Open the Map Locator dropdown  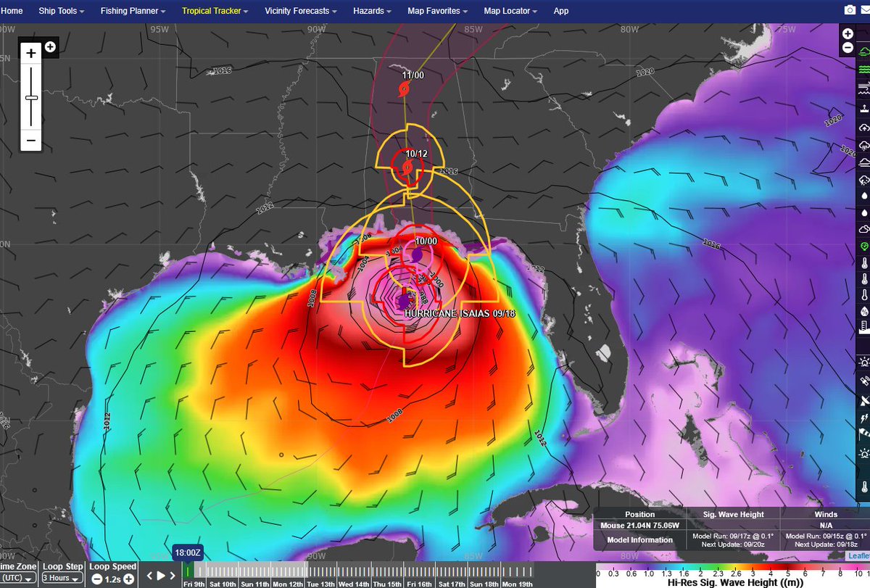510,11
